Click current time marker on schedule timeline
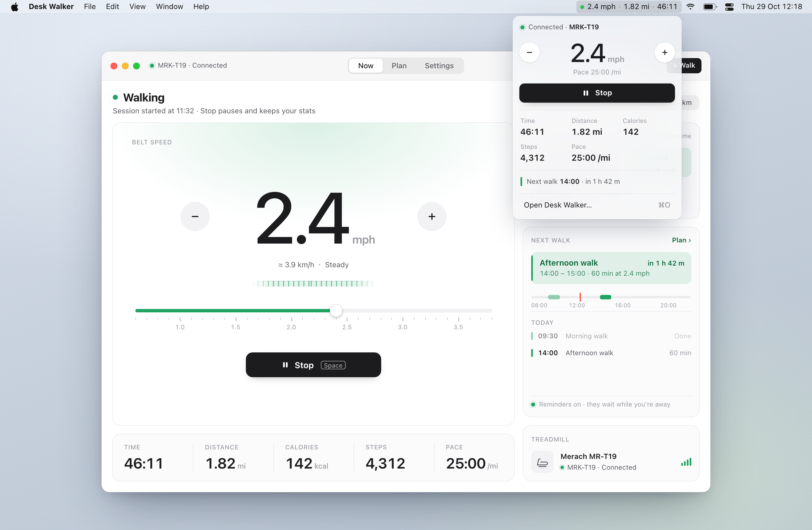 [580, 297]
